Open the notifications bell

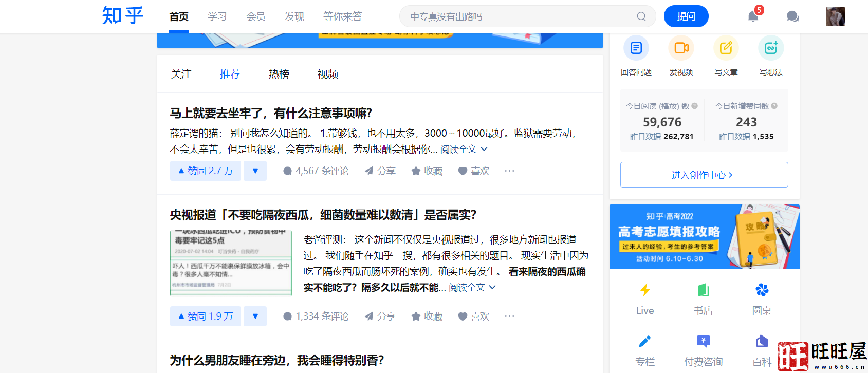click(753, 16)
